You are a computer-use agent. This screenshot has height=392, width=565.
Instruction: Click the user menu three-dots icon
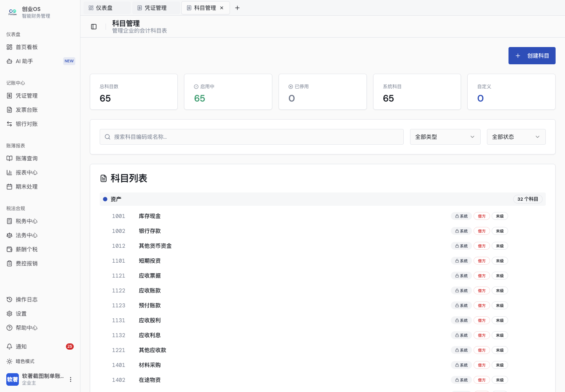click(71, 379)
